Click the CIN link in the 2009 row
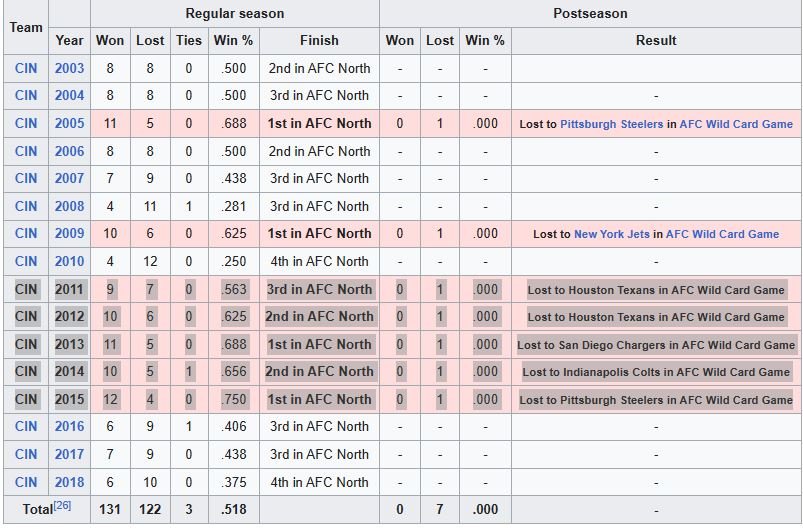Image resolution: width=803 pixels, height=529 pixels. [26, 233]
